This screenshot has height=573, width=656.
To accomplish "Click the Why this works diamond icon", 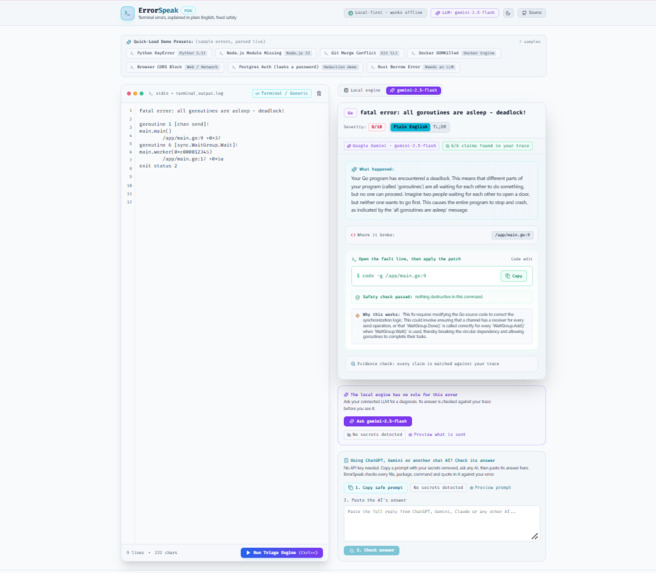I will [x=357, y=316].
